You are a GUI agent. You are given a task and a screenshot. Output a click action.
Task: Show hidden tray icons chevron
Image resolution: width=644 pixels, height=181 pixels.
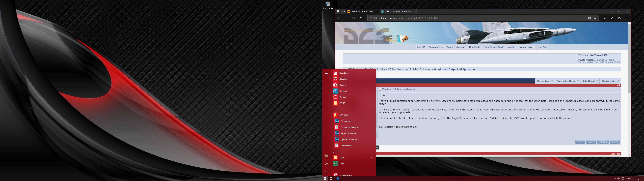point(615,178)
